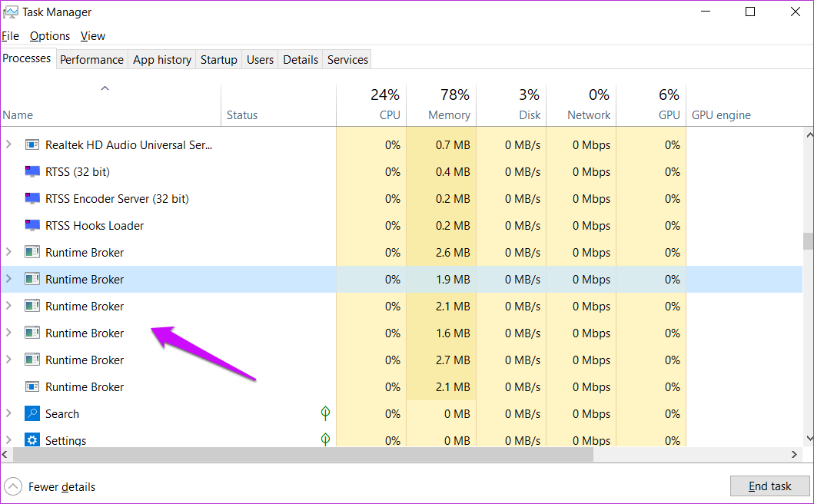This screenshot has height=504, width=814.
Task: Click the Realtek HD Audio process icon
Action: [x=32, y=144]
